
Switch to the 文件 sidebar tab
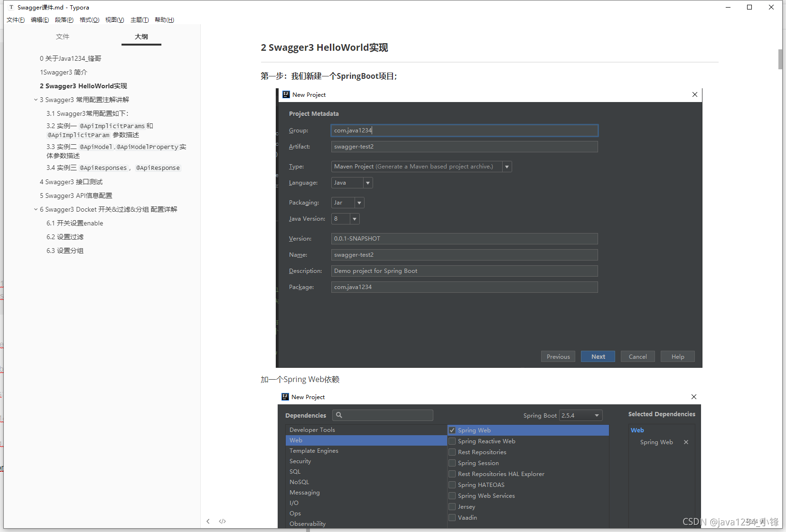coord(62,37)
